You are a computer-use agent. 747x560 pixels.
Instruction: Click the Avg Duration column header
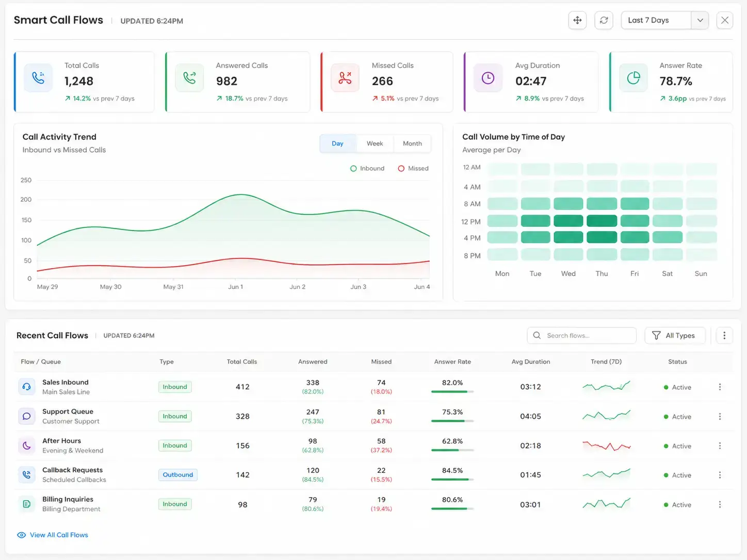[530, 361]
